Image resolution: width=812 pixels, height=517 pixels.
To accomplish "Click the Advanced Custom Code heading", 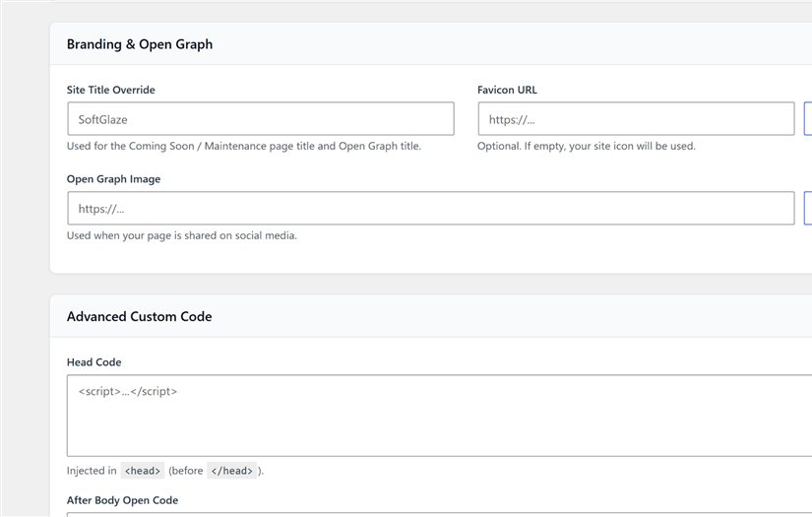I will pos(140,316).
